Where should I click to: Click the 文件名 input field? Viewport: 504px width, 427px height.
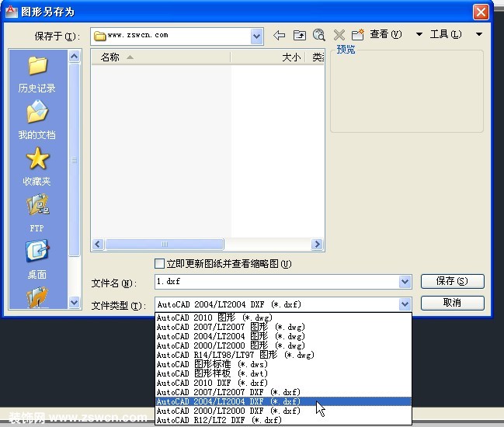tap(276, 282)
